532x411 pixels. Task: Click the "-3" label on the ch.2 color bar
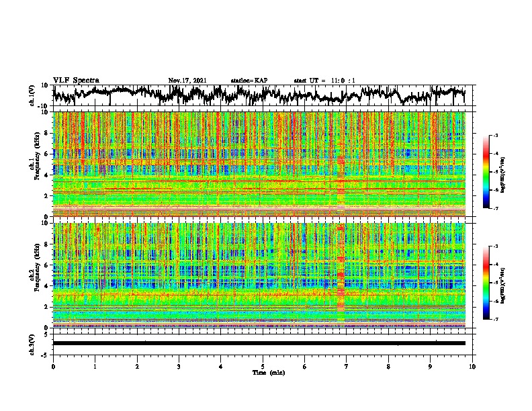coord(496,246)
